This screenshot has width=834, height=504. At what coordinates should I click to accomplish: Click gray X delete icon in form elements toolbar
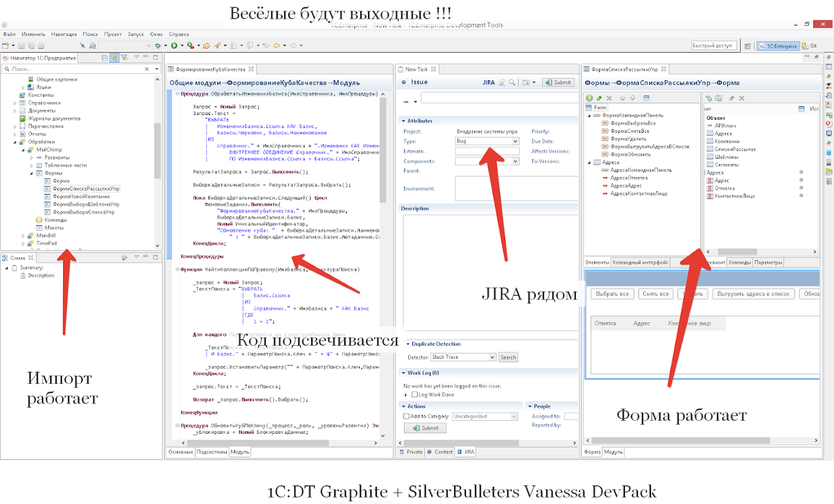[609, 98]
